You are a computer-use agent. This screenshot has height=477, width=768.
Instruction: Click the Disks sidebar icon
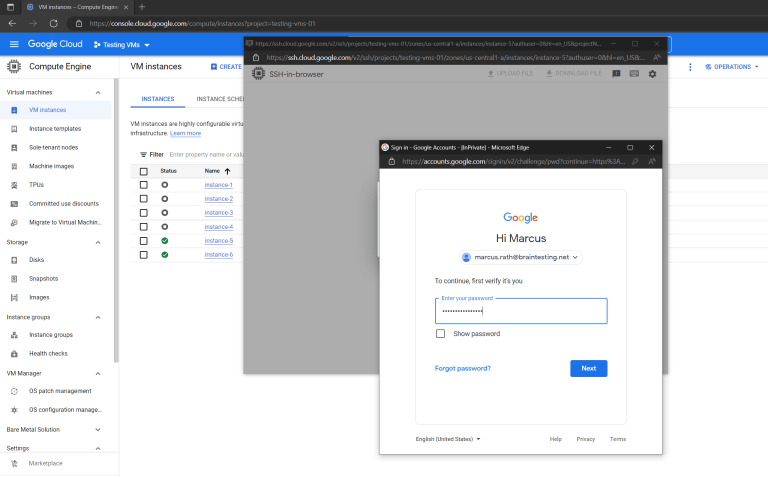pyautogui.click(x=14, y=260)
